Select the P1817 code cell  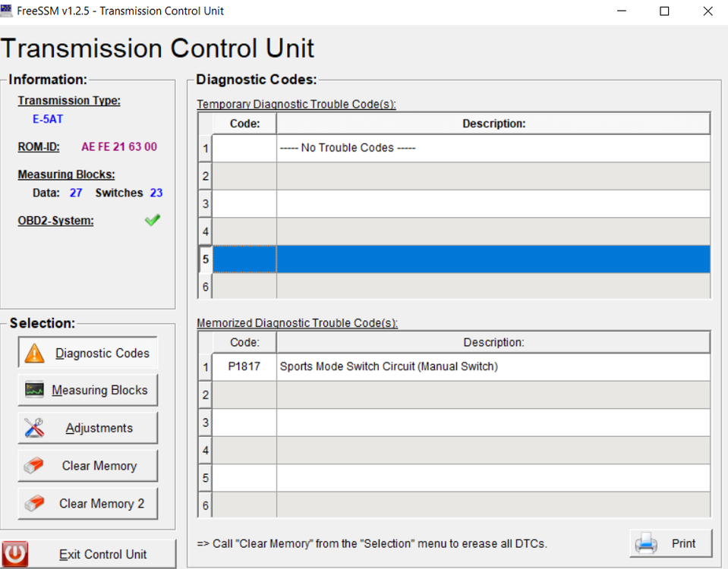[244, 366]
